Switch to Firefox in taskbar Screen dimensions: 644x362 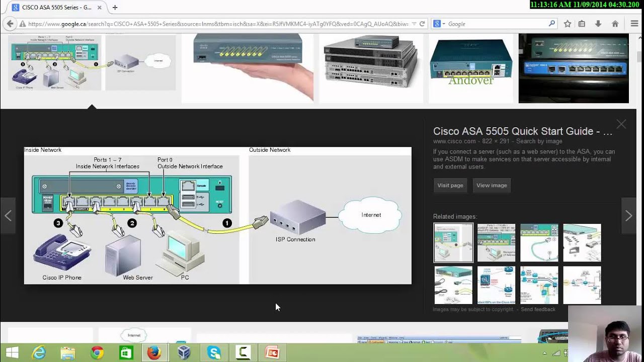tap(154, 353)
